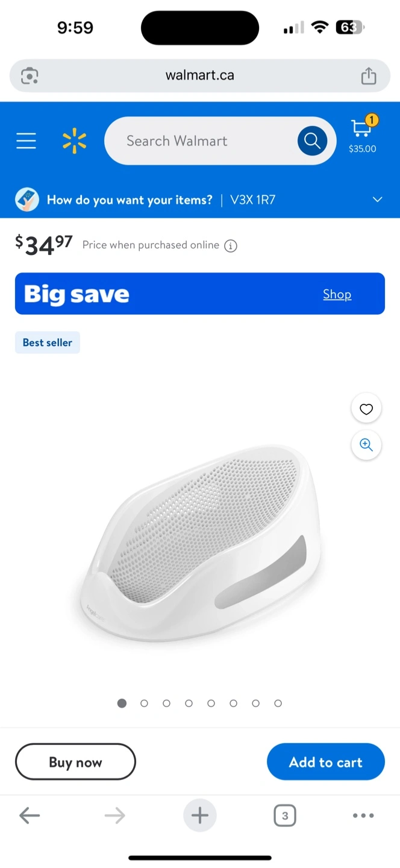Screen dimensions: 400x868
Task: Open a new tab with plus button
Action: 200,816
